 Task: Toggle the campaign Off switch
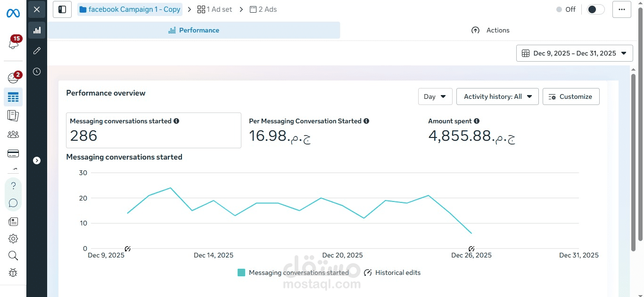click(595, 9)
